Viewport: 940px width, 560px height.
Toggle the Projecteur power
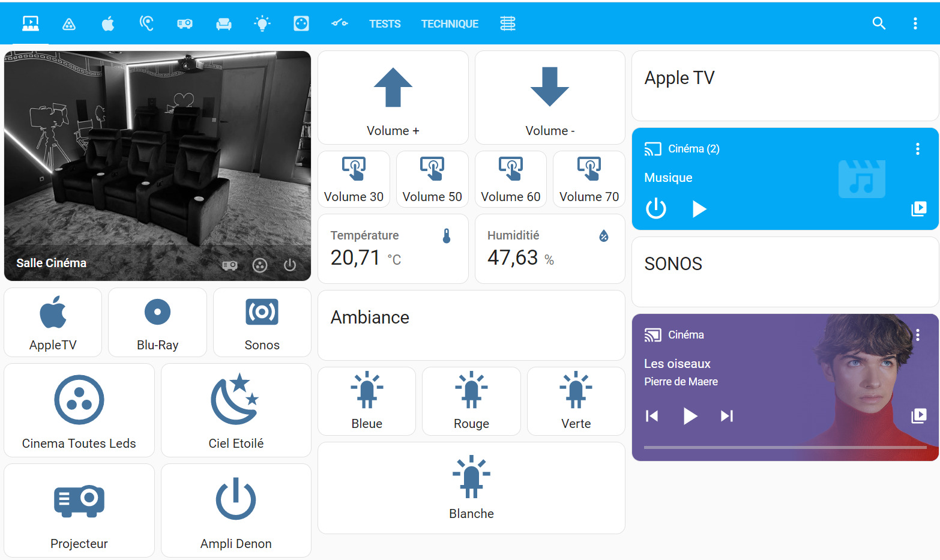pos(79,510)
